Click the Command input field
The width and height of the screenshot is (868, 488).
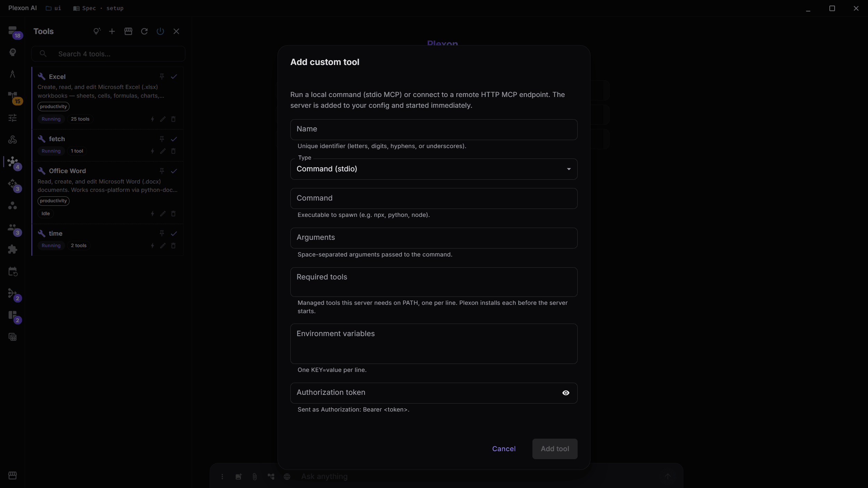(x=434, y=198)
